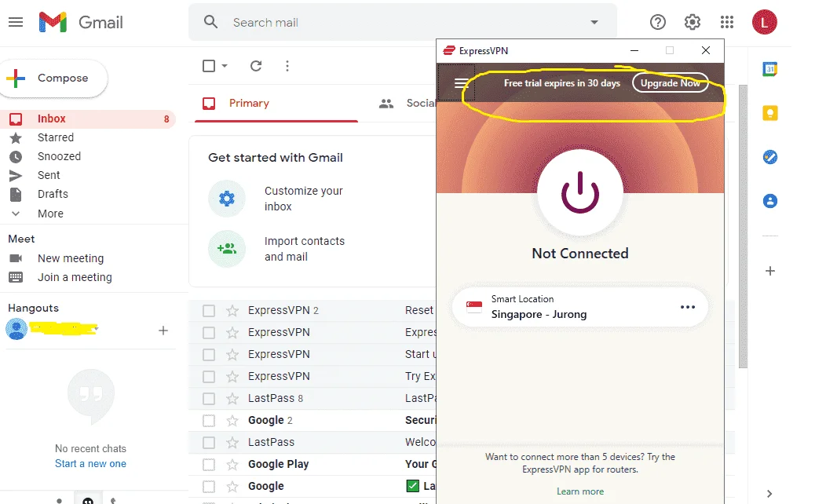Open ExpressVPN hamburger menu

coord(462,83)
